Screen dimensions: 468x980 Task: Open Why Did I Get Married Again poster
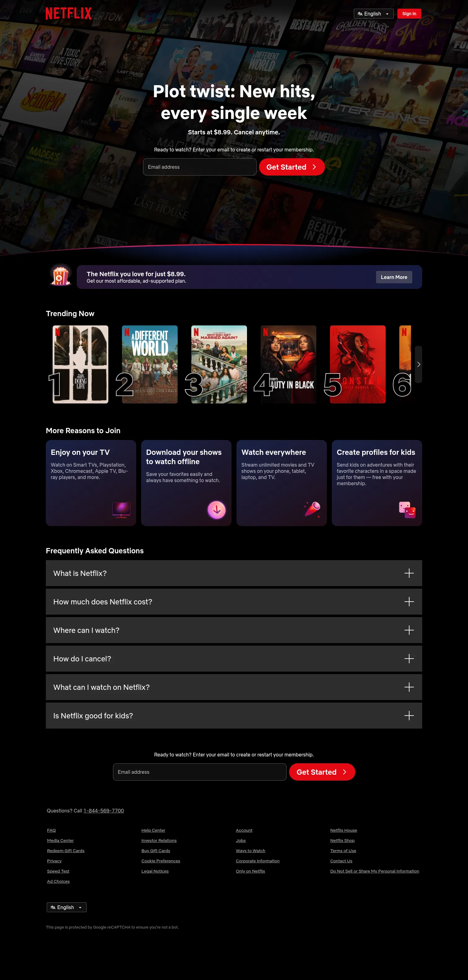pyautogui.click(x=219, y=364)
